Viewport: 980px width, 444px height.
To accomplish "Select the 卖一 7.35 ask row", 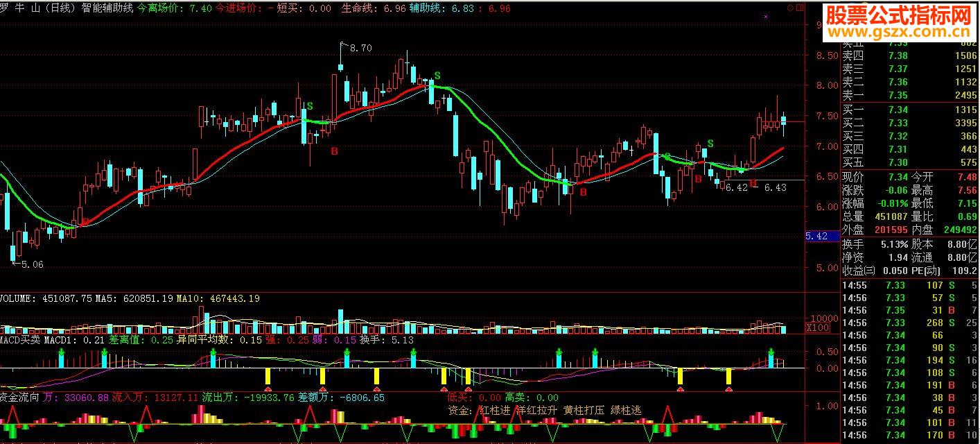I will pos(909,95).
